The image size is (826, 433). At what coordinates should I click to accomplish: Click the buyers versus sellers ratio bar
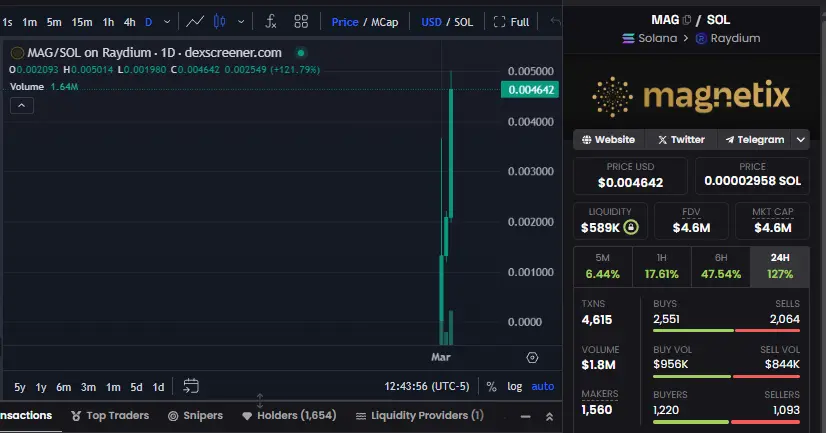726,422
